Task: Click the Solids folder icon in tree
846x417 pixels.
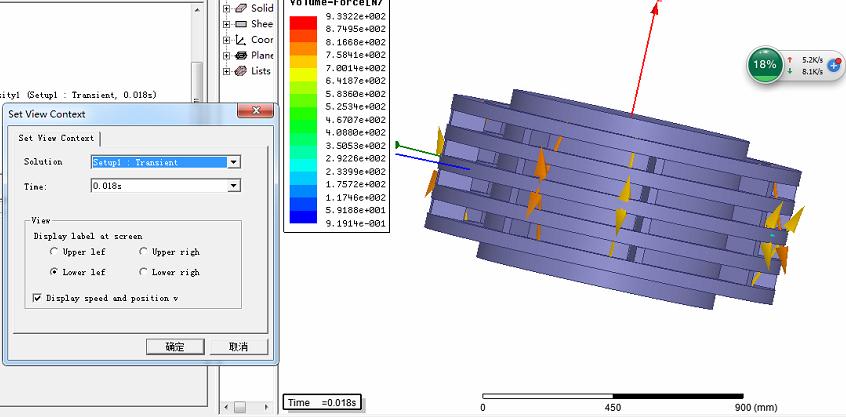Action: tap(241, 8)
